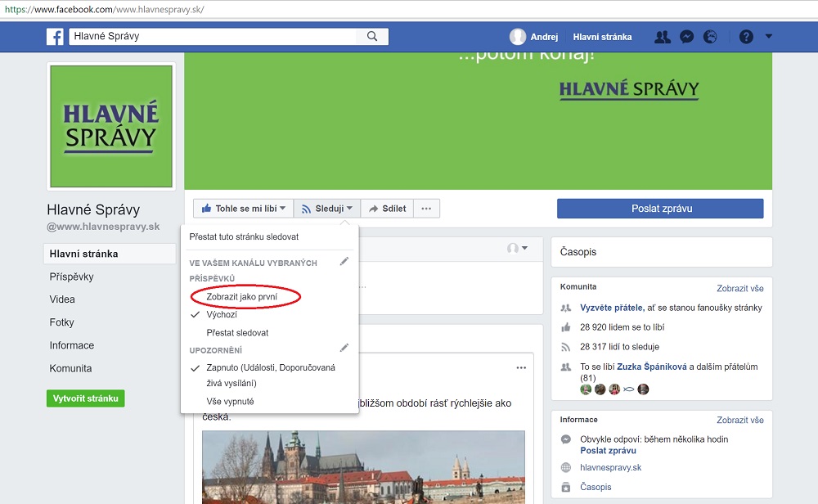Viewport: 818px width, 504px height.
Task: Go to the Příspěvky sidebar tab
Action: coord(71,277)
